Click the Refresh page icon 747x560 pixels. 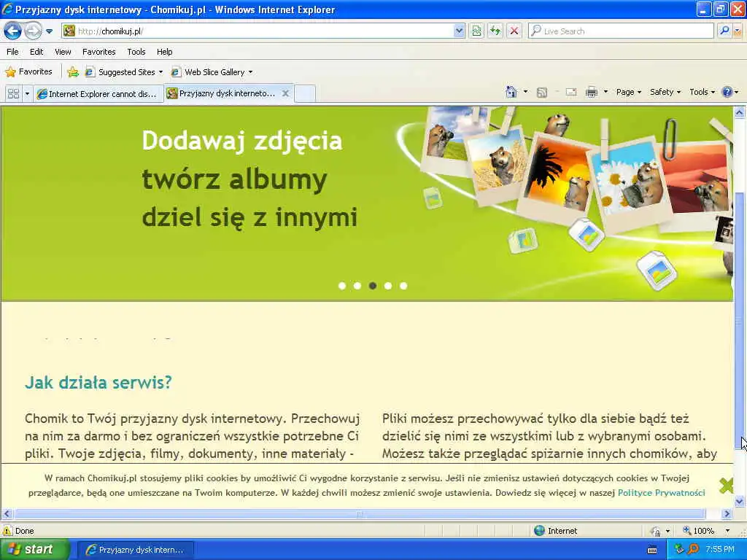495,31
